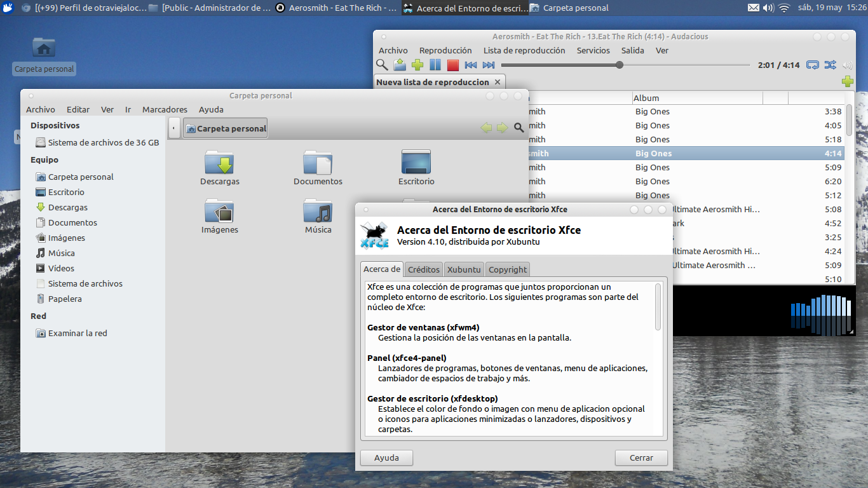Select Carpeta personal in the sidebar
Screen dimensions: 868x488
(x=75, y=177)
